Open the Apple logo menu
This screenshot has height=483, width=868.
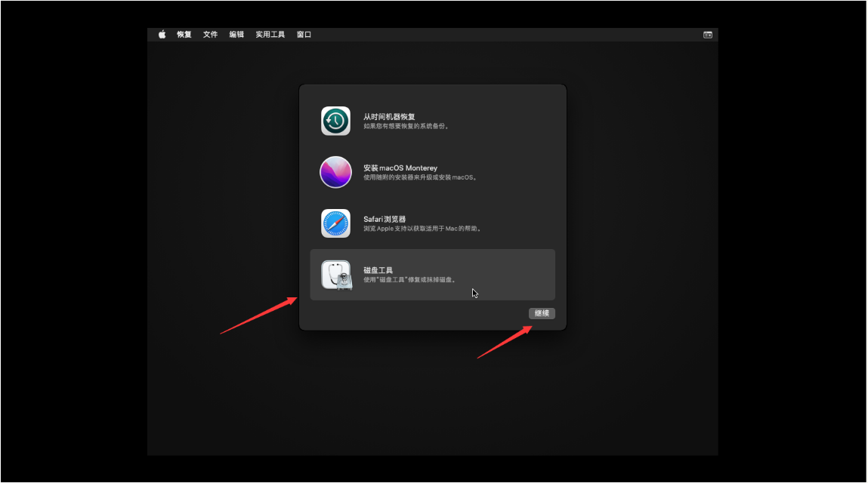162,34
